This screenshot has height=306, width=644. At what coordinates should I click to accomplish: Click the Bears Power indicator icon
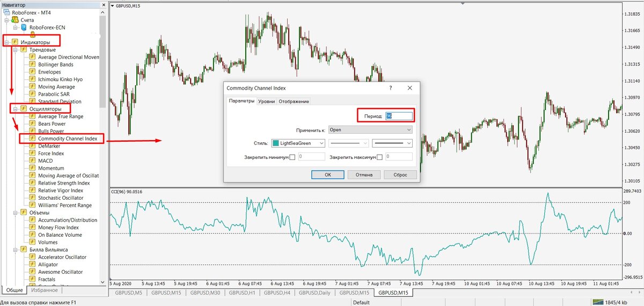pos(32,124)
